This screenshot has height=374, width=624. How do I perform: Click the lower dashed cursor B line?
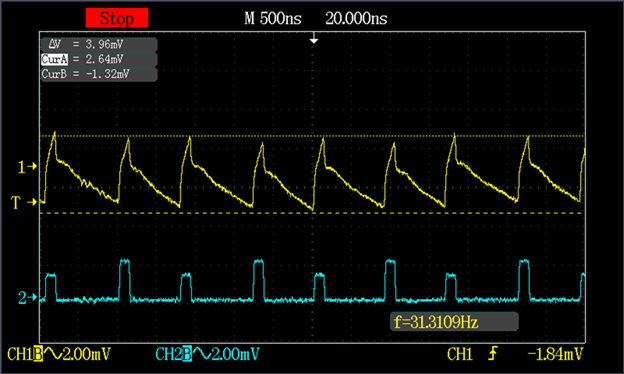point(312,213)
